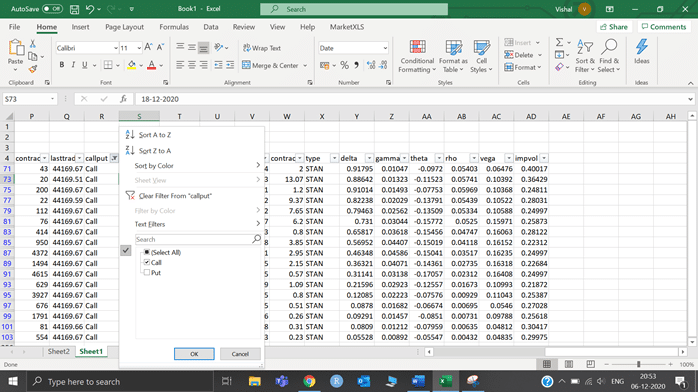Open Word from the taskbar
This screenshot has width=698, height=392.
[418, 381]
